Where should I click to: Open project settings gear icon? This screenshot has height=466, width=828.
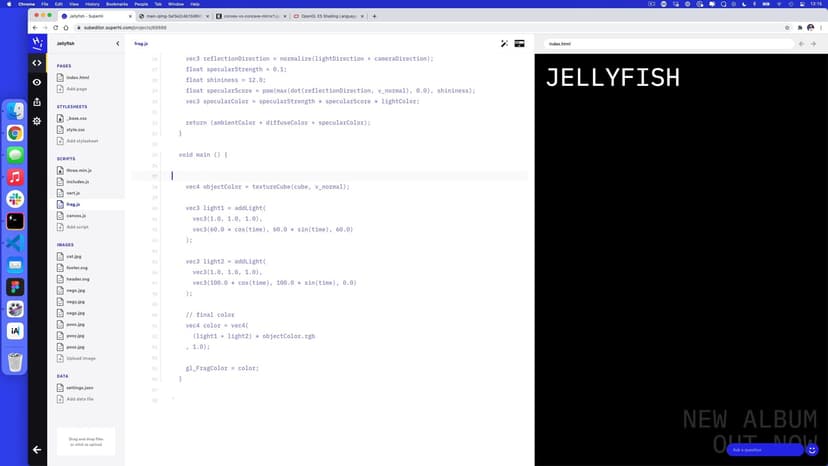37,121
